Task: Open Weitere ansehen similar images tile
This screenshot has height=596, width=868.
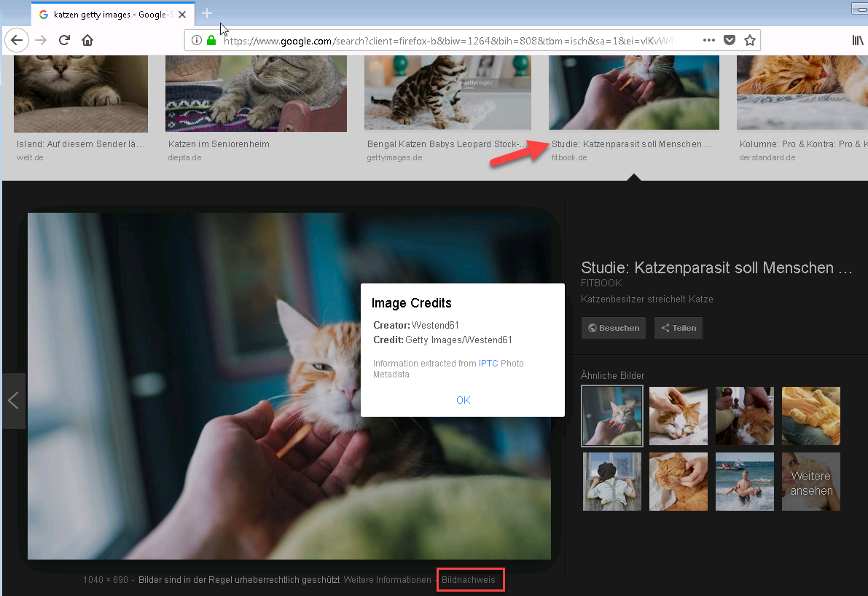Action: pyautogui.click(x=810, y=482)
